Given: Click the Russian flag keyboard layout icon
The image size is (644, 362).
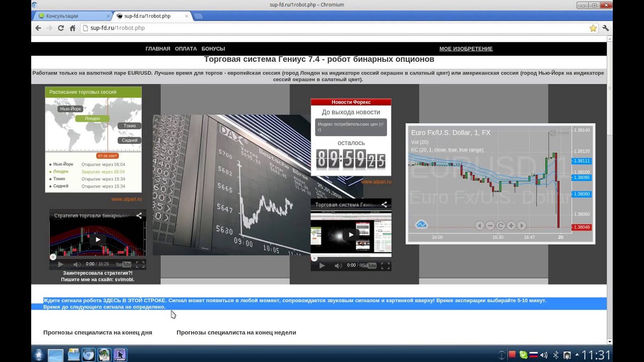Looking at the screenshot, I should point(533,355).
